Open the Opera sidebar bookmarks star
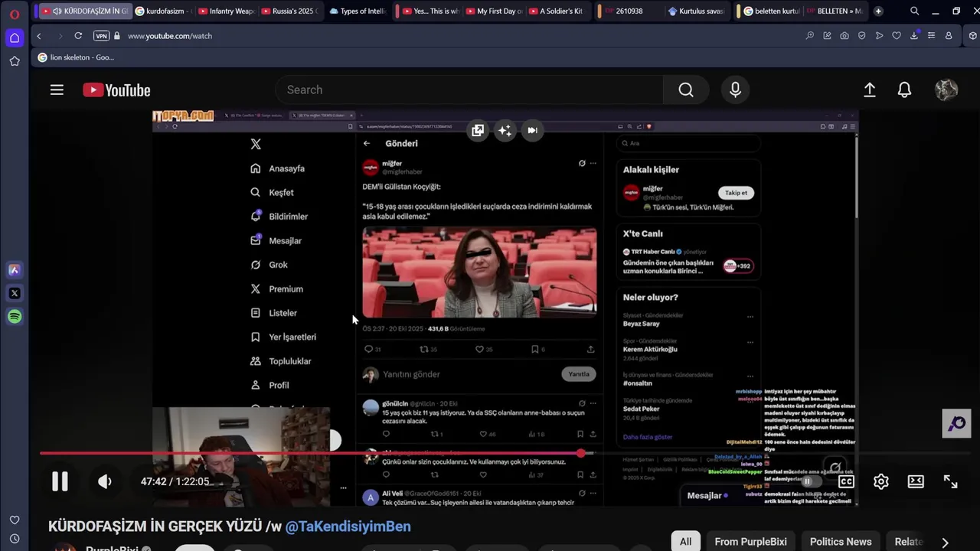This screenshot has height=551, width=980. 15,61
